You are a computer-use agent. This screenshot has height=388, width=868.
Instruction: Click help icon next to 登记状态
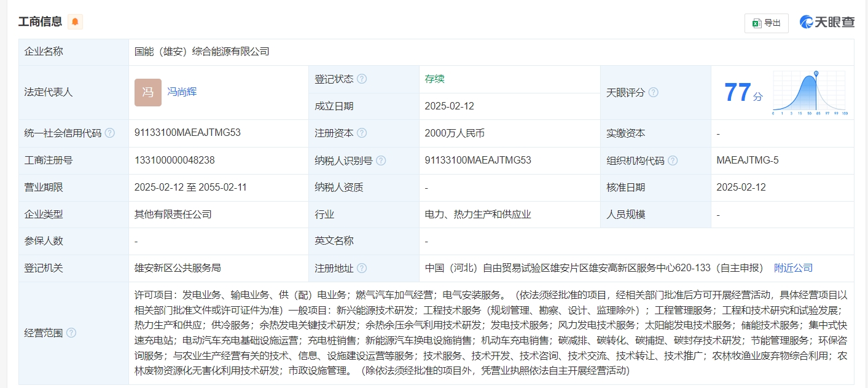[x=362, y=79]
